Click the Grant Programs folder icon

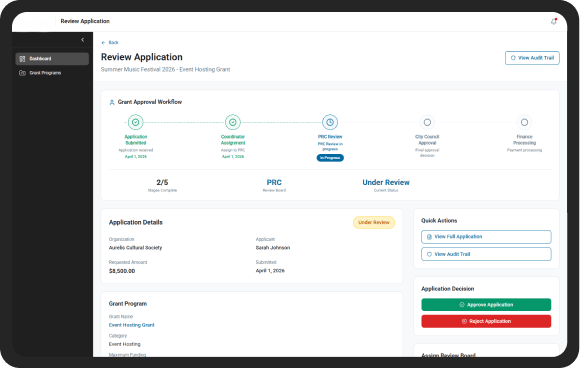click(x=22, y=73)
